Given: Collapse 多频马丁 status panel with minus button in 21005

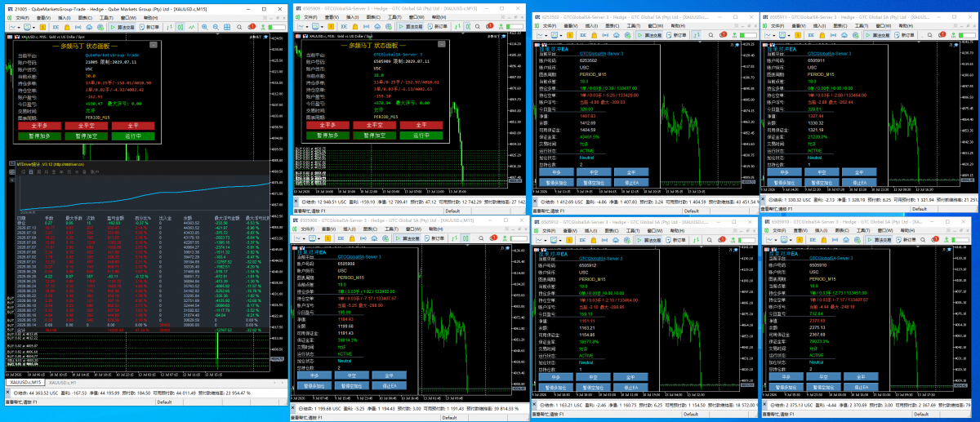Looking at the screenshot, I should [x=153, y=45].
